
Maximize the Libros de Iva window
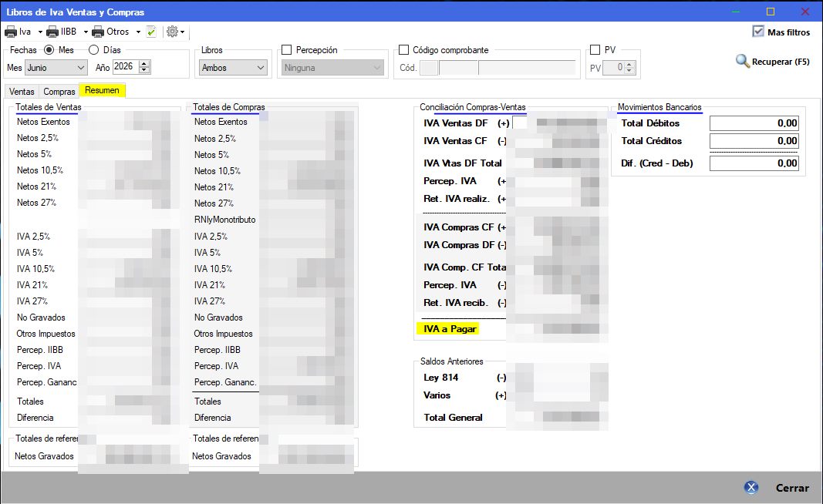pyautogui.click(x=771, y=12)
